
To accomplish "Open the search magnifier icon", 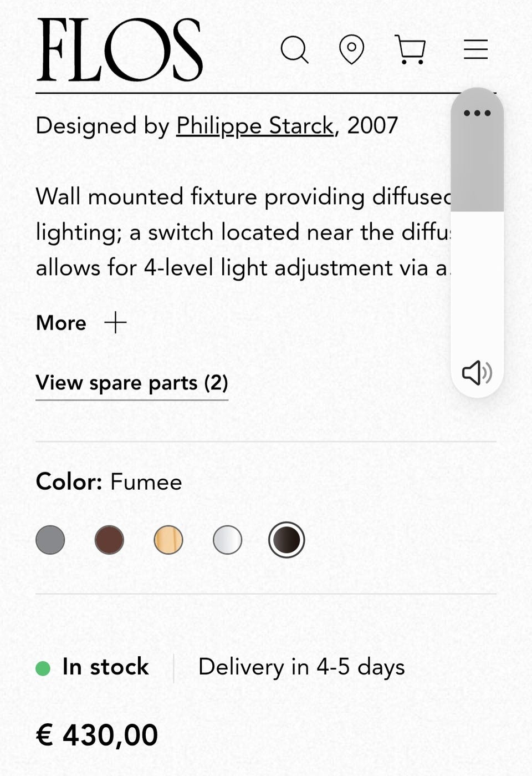I will tap(294, 50).
